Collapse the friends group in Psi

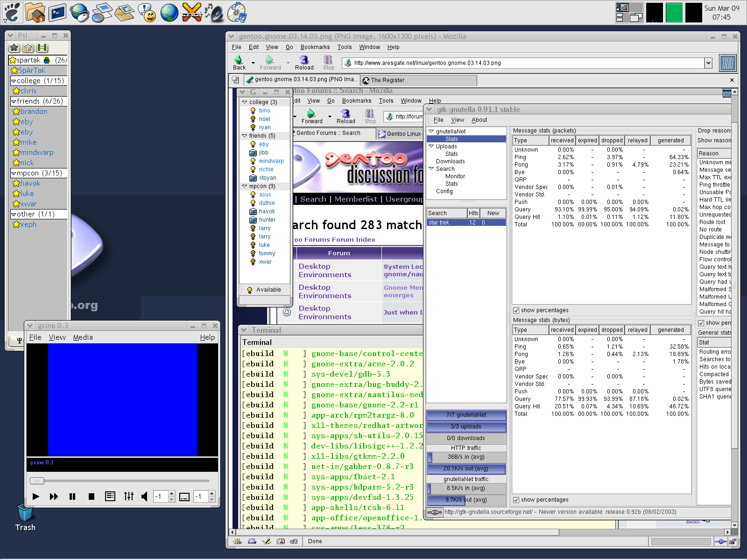pos(14,101)
